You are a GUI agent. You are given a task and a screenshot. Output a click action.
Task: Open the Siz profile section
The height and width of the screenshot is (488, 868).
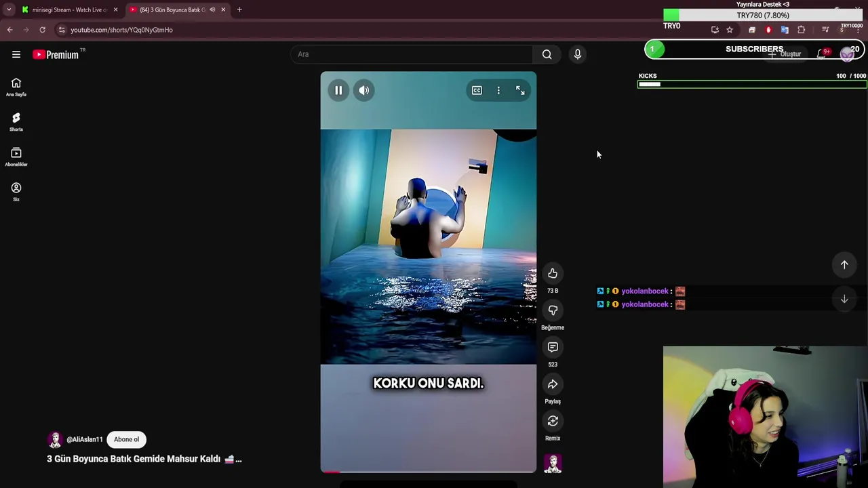pyautogui.click(x=16, y=192)
